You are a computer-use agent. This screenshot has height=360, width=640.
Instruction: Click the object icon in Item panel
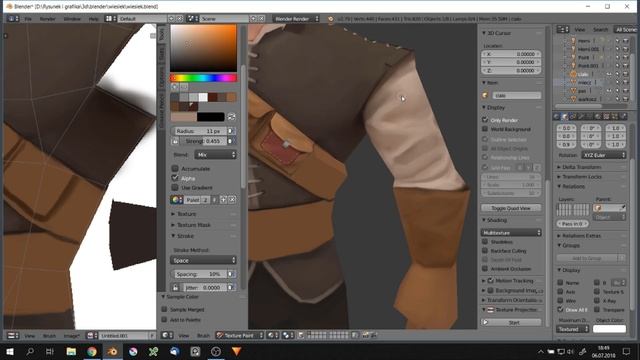point(485,95)
